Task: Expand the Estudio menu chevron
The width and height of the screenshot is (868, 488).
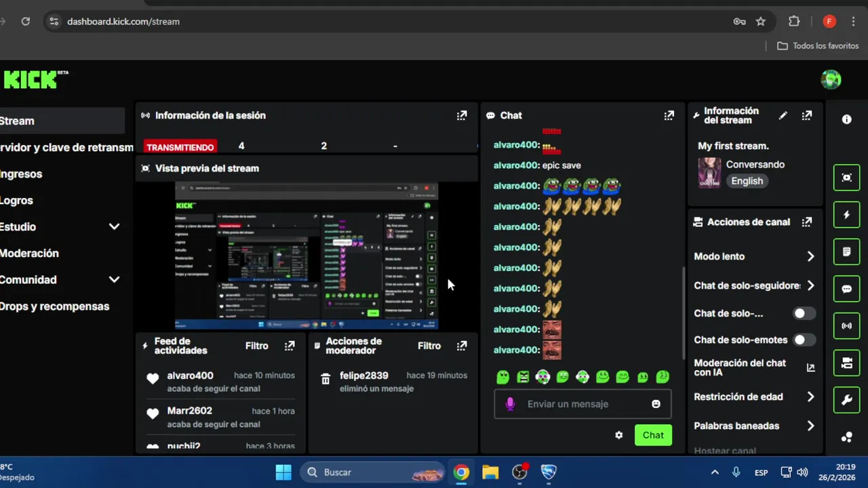Action: click(x=114, y=226)
